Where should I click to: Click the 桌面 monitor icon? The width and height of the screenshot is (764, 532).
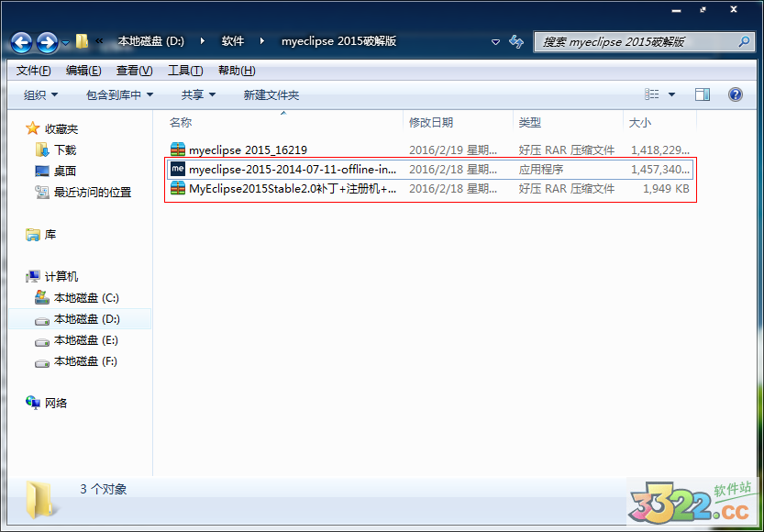(x=42, y=171)
